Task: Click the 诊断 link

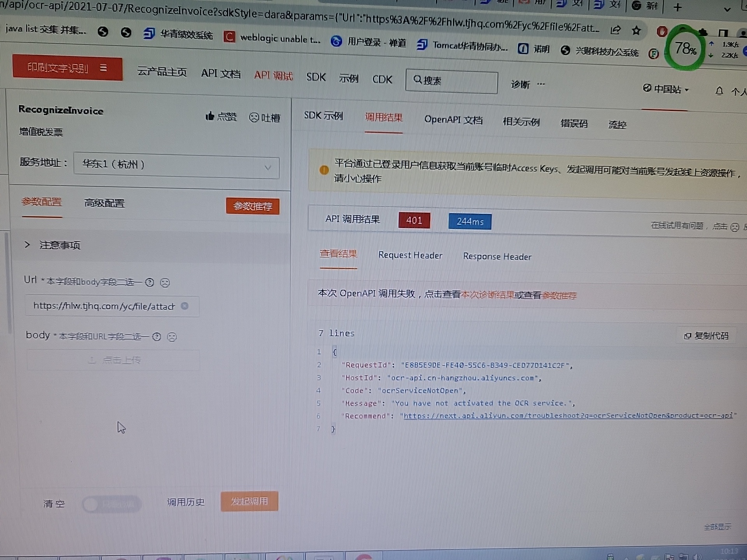Action: 520,84
